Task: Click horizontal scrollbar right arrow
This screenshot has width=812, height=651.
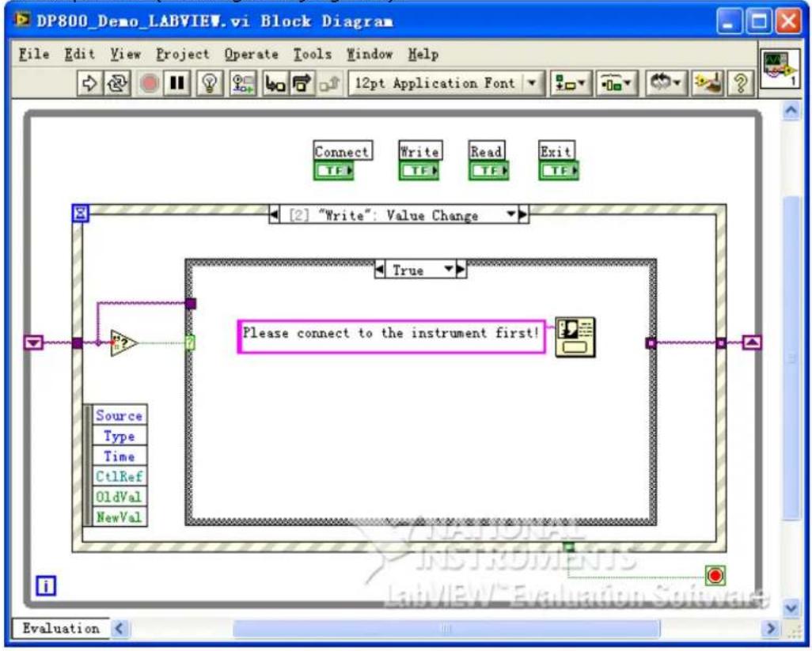Action: coord(771,629)
